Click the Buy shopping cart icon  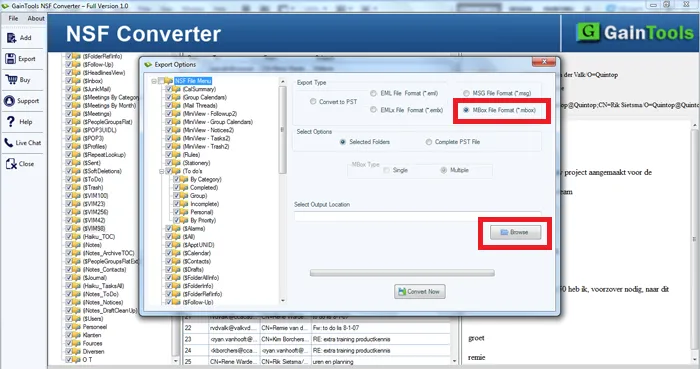11,80
